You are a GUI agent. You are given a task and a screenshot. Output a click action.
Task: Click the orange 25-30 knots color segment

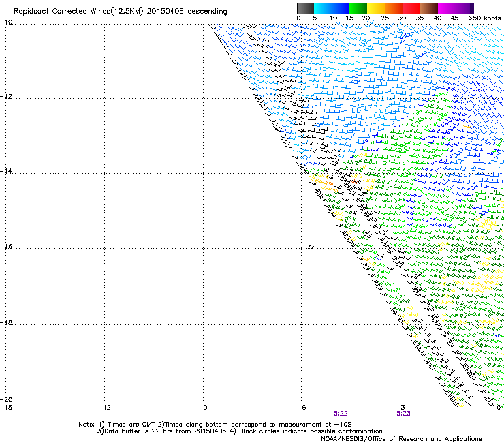(x=394, y=8)
